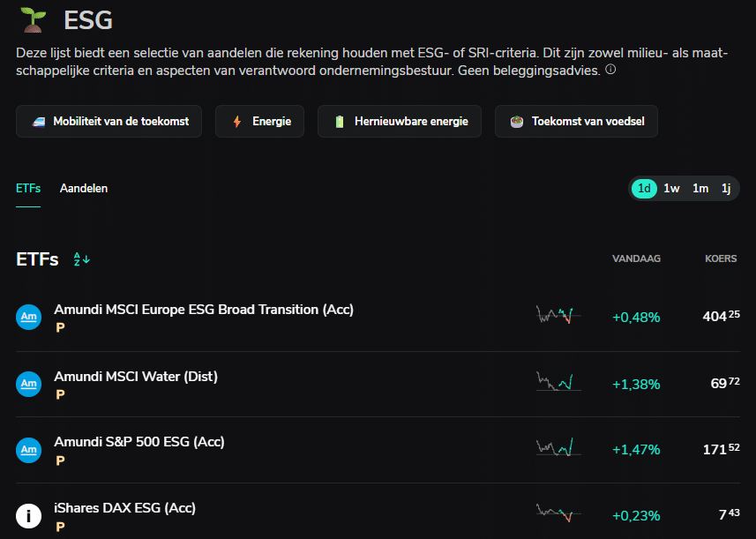Open the Toekomst van voedsel list
Screen dimensions: 756x539
(x=576, y=122)
